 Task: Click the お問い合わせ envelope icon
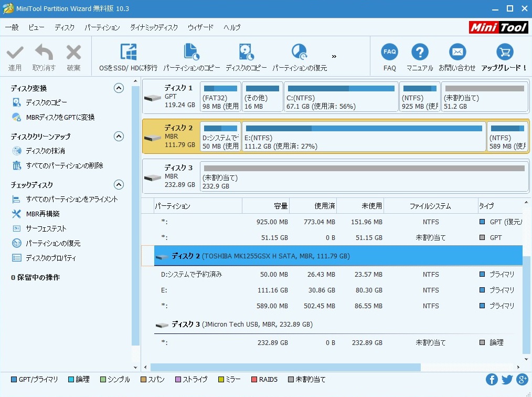click(457, 53)
